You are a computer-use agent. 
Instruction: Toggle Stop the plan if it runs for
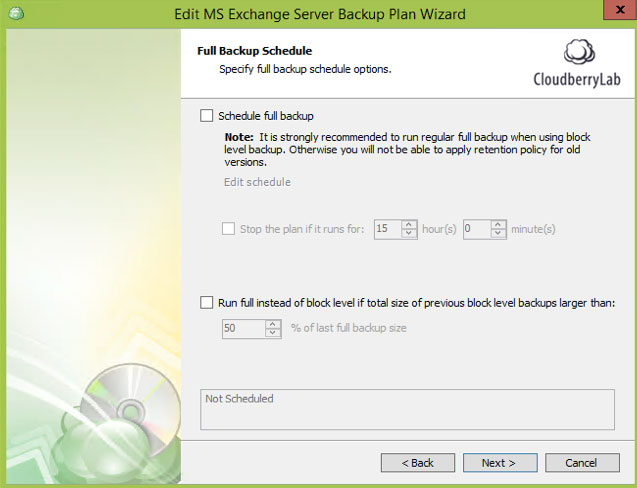coord(228,229)
